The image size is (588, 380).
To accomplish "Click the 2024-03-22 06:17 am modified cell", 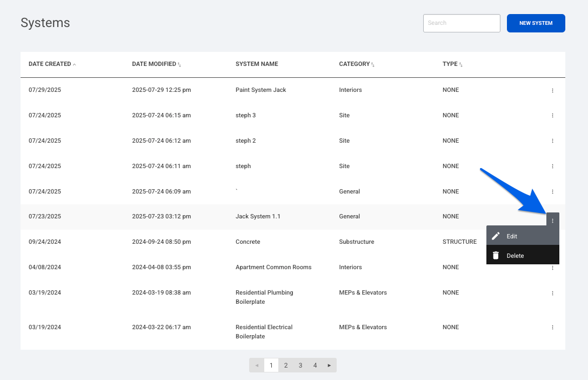I will click(161, 327).
